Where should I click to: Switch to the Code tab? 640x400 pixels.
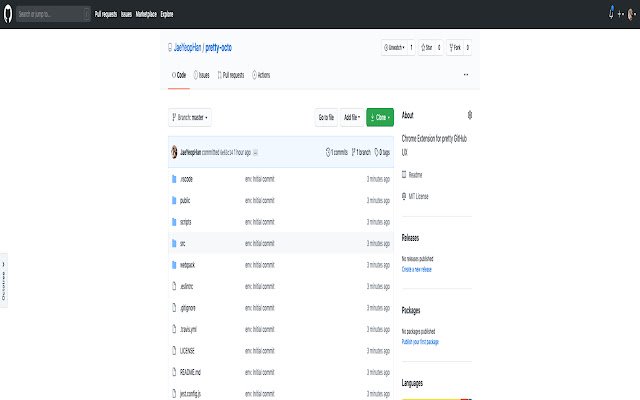[179, 75]
